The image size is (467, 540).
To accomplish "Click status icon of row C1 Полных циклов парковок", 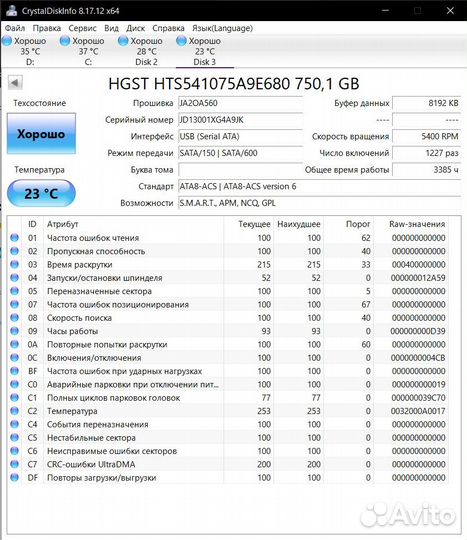I will coord(14,397).
